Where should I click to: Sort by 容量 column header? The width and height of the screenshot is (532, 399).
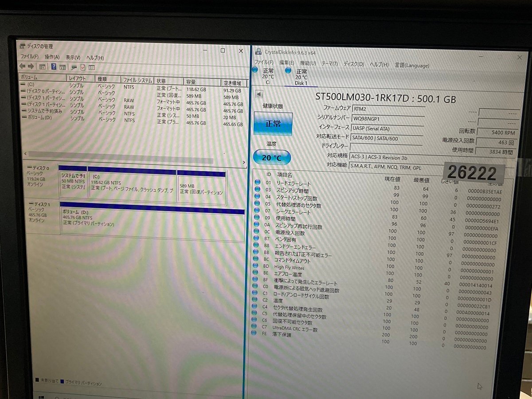pyautogui.click(x=202, y=82)
